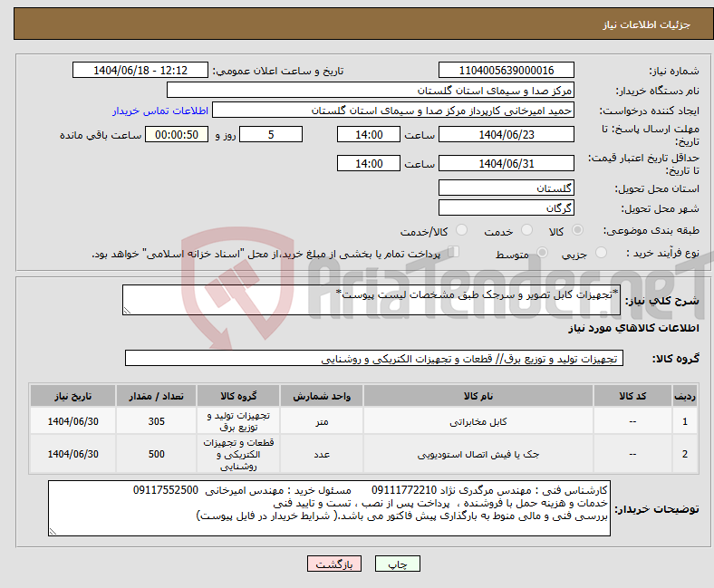This screenshot has height=588, width=714.
Task: Select the کالا radio button
Action: coord(577,230)
